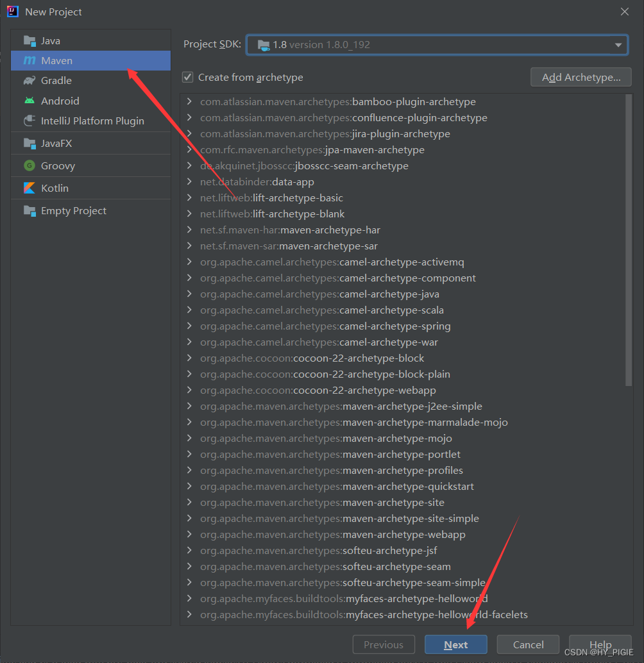Select the Java project type icon
Image resolution: width=644 pixels, height=663 pixels.
click(30, 40)
